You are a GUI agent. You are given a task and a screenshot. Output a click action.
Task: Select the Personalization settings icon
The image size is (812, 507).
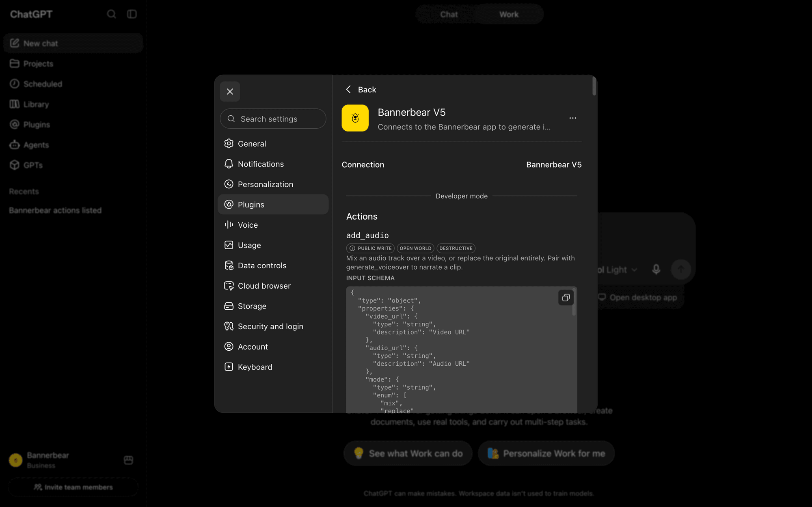(x=229, y=184)
